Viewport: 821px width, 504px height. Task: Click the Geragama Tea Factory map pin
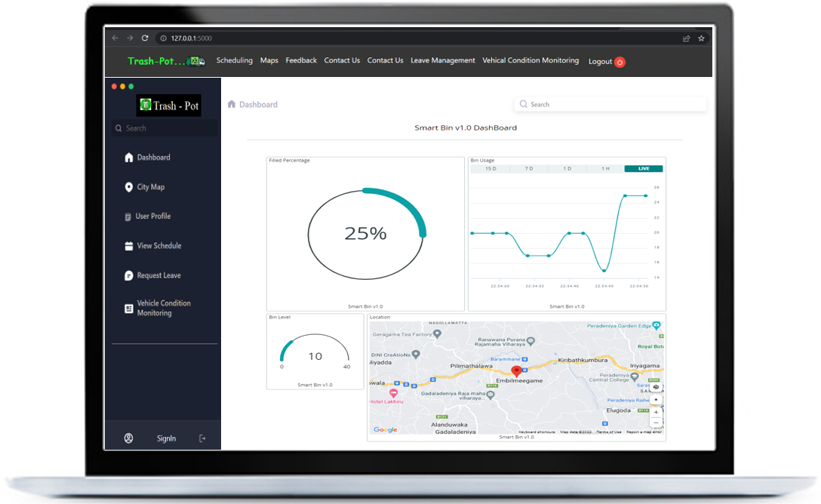tap(437, 333)
